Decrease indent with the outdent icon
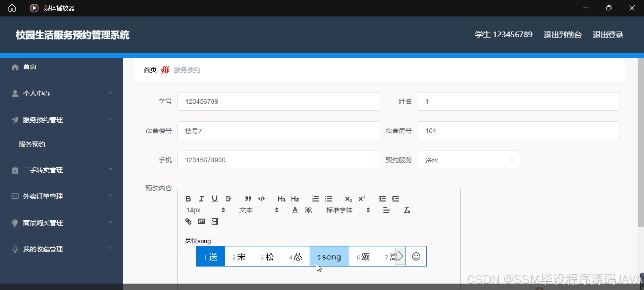Viewport: 644px width, 290px height. (x=382, y=199)
